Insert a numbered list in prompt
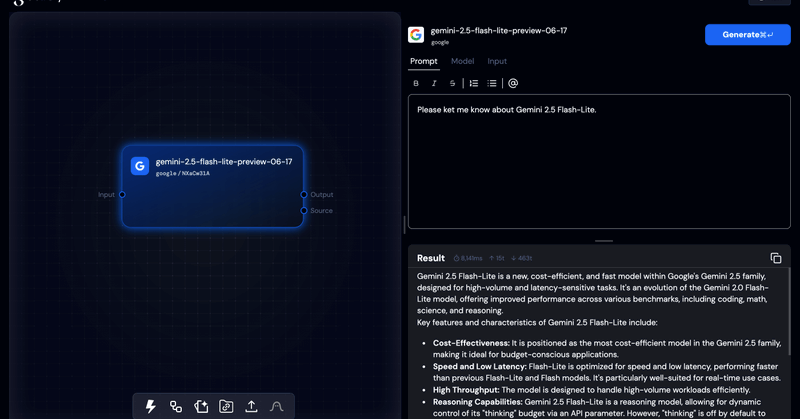The height and width of the screenshot is (419, 800). click(x=474, y=83)
